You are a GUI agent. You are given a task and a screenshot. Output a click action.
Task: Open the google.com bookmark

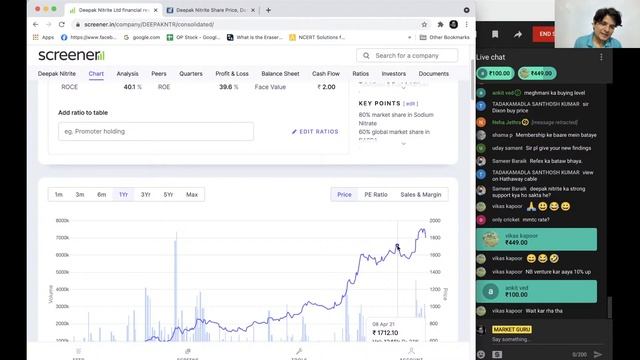pyautogui.click(x=142, y=37)
